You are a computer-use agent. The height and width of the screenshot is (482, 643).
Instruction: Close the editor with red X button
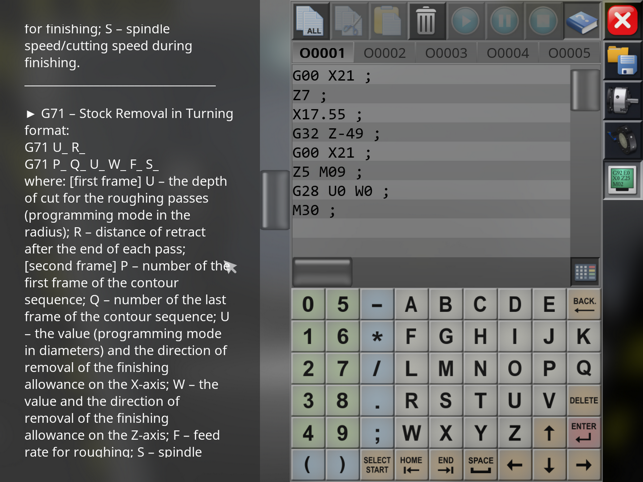(x=622, y=21)
